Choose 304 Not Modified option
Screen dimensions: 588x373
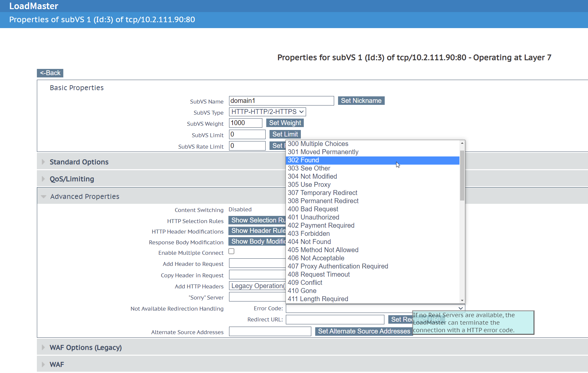(x=373, y=176)
